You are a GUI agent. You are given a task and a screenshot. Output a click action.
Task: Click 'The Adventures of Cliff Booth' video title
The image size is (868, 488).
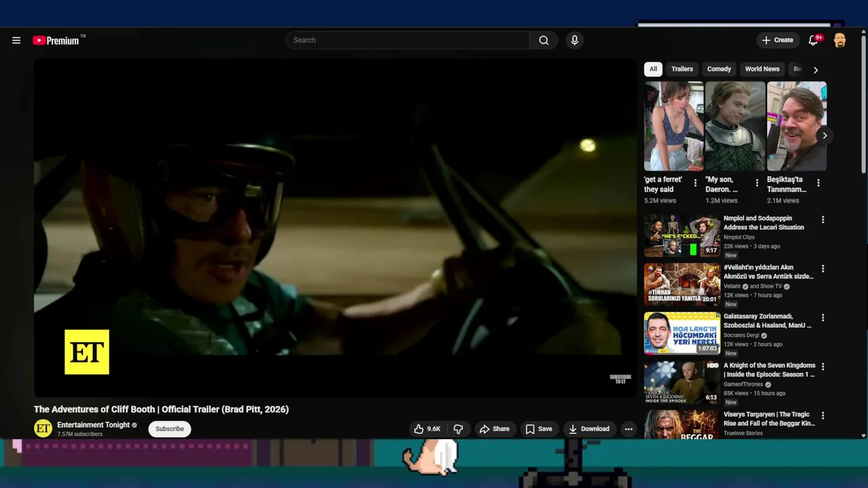pos(161,409)
